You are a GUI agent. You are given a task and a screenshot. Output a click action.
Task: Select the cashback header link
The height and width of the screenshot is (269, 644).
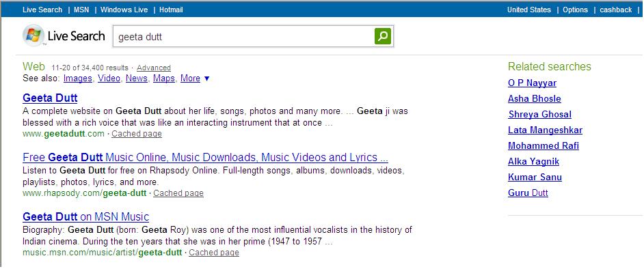[616, 10]
